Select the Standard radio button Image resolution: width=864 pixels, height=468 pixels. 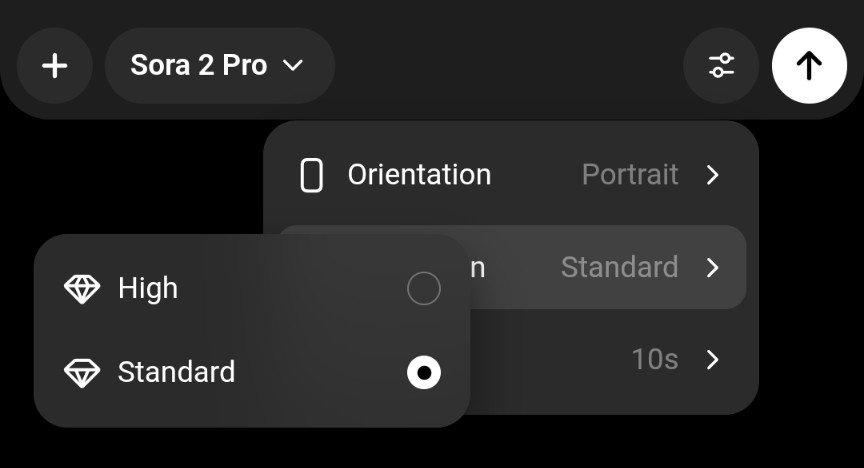point(424,373)
